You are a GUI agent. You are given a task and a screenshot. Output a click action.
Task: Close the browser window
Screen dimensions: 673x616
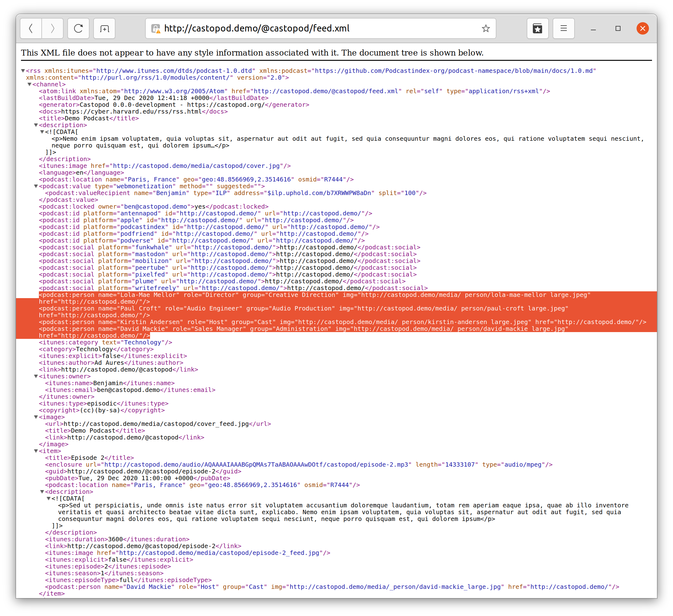pyautogui.click(x=643, y=29)
